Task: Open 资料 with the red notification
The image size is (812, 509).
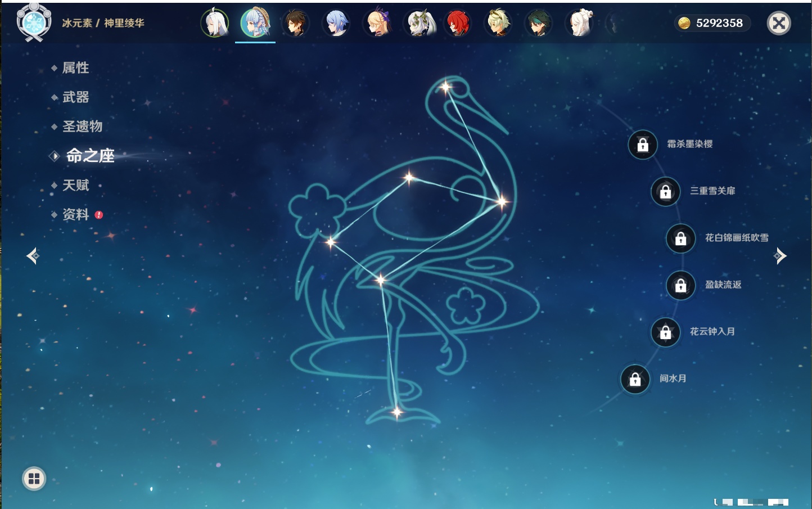Action: point(75,214)
